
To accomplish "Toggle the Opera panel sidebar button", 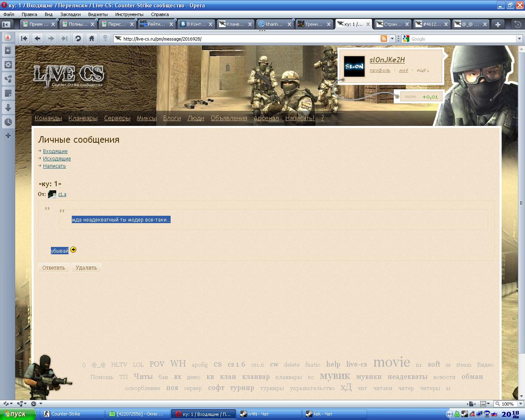I will [6, 24].
